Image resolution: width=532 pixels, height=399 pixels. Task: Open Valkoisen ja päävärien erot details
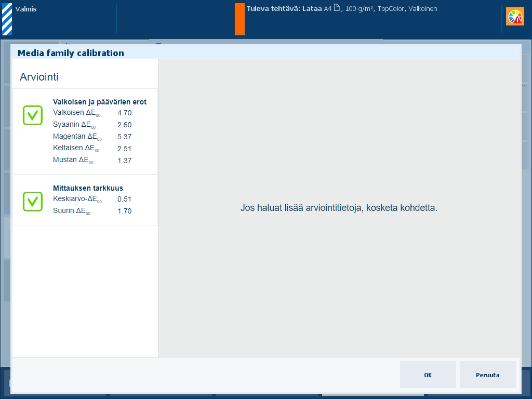(x=99, y=102)
